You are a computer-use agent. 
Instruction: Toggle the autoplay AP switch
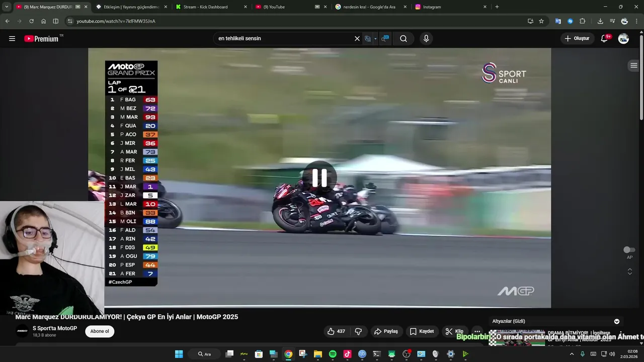point(629,250)
